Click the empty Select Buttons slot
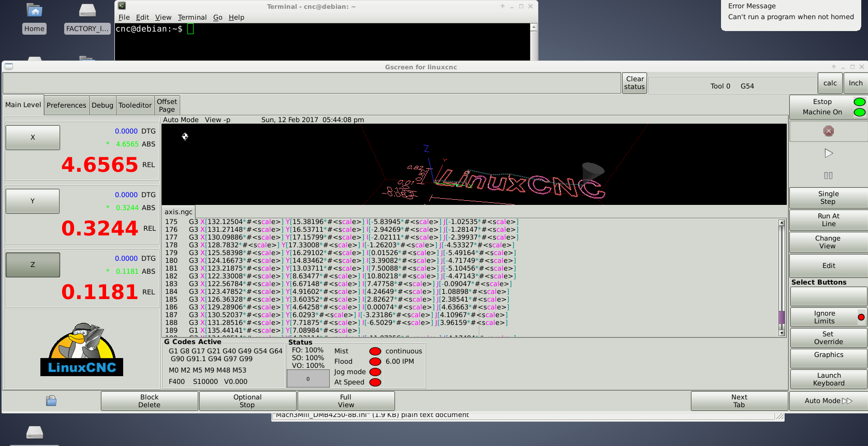Image resolution: width=868 pixels, height=446 pixels. [x=828, y=296]
